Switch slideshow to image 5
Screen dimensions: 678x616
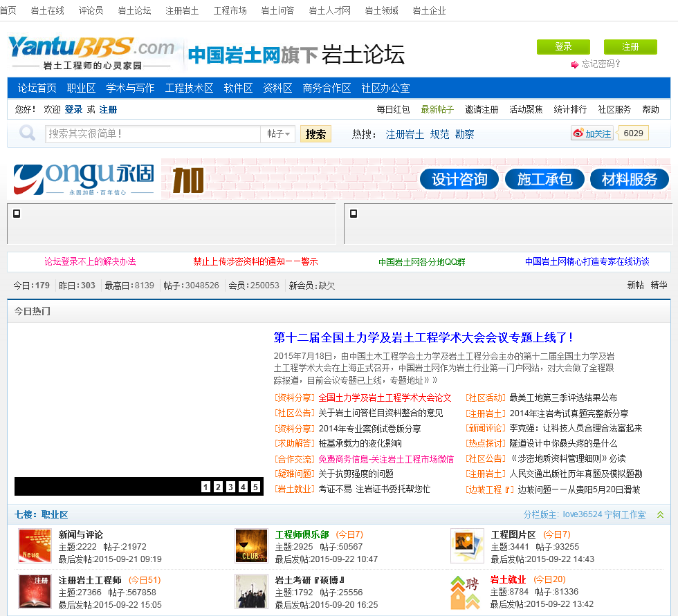point(255,487)
